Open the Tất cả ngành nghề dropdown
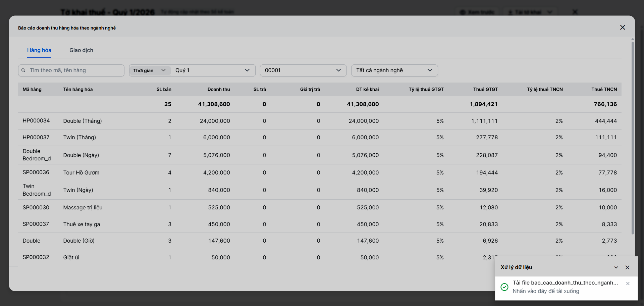Screen dimensions: 644x306 (x=394, y=70)
